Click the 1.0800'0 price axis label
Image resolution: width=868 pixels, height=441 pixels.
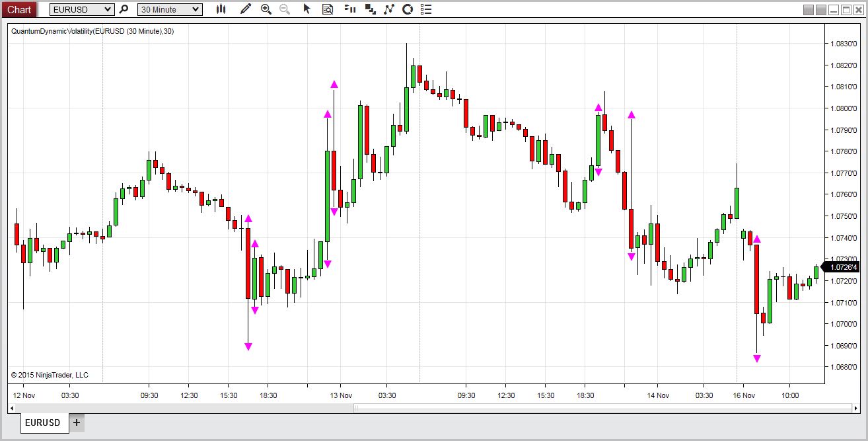(x=843, y=108)
